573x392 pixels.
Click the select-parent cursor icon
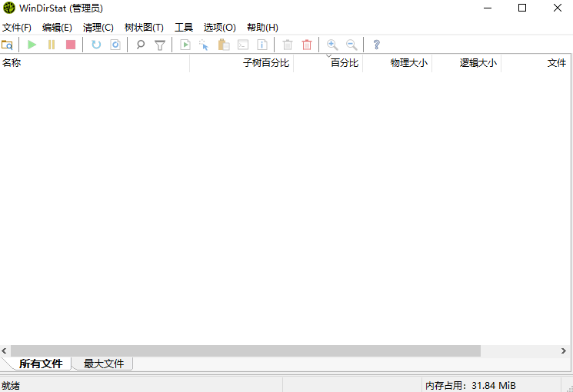204,45
